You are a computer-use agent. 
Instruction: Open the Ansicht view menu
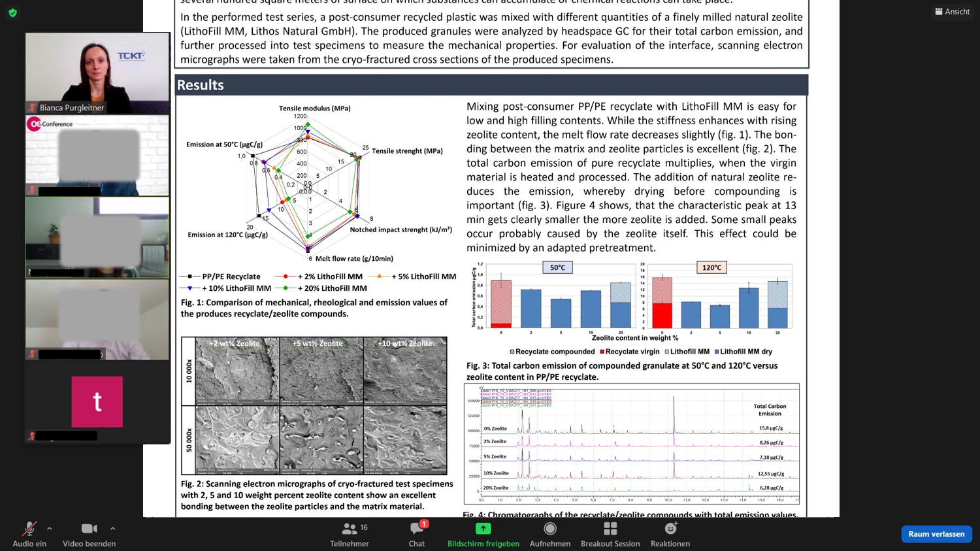click(953, 12)
